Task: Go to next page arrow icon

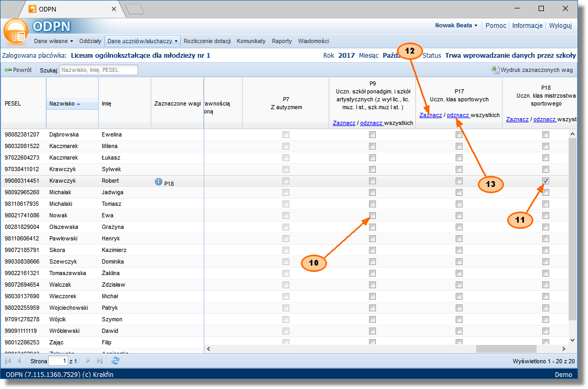Action: (x=88, y=361)
